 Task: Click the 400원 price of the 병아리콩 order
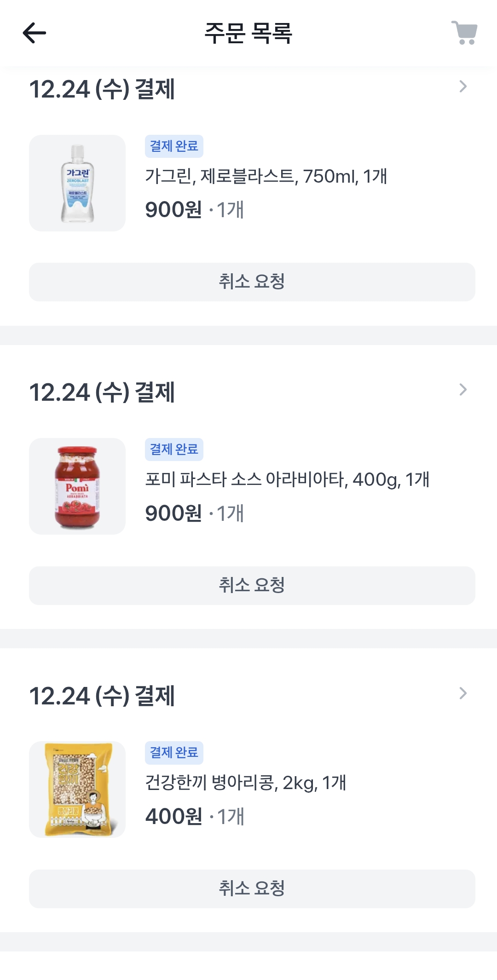pos(173,817)
